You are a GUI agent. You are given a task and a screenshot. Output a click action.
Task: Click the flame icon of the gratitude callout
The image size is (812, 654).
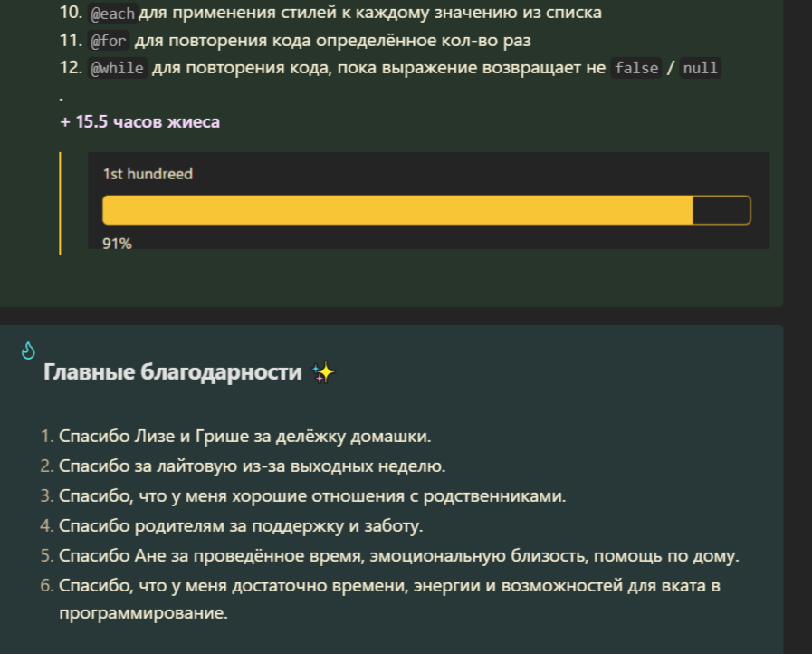[x=28, y=351]
